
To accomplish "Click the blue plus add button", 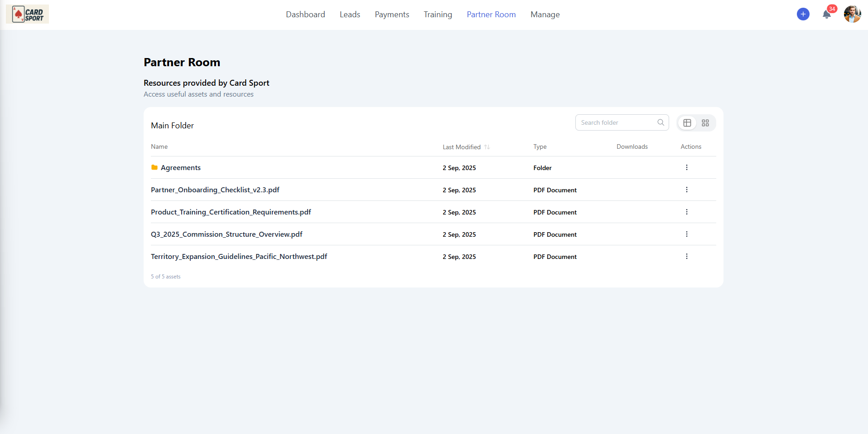I will click(x=803, y=14).
